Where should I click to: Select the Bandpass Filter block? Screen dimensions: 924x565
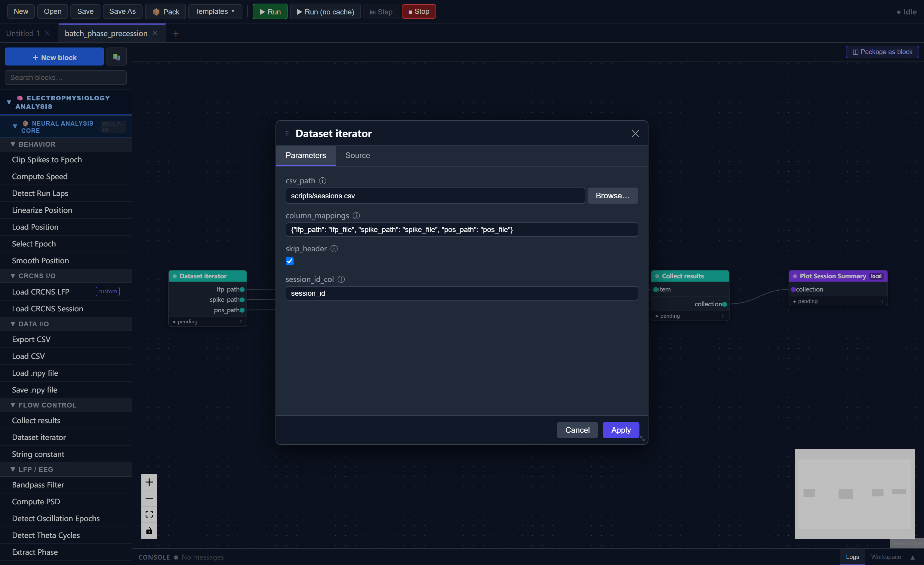[66, 485]
